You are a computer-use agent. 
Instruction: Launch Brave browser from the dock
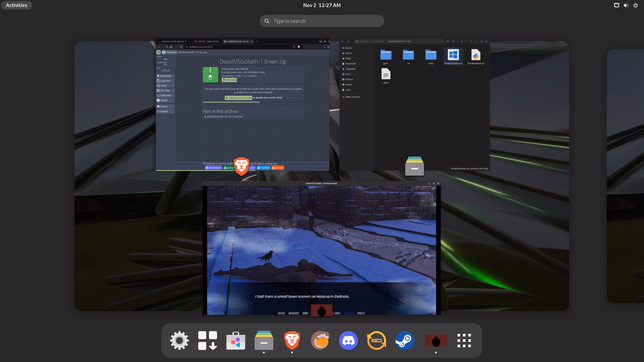[292, 341]
